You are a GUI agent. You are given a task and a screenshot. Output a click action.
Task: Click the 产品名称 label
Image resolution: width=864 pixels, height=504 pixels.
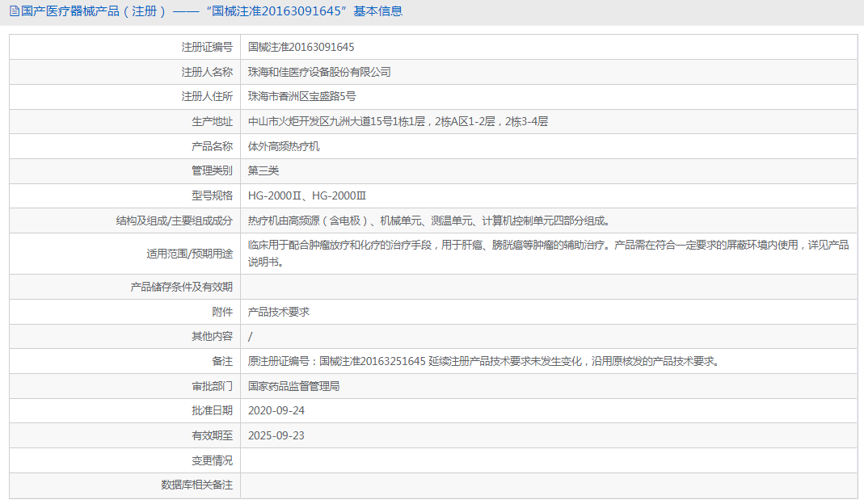pos(212,146)
